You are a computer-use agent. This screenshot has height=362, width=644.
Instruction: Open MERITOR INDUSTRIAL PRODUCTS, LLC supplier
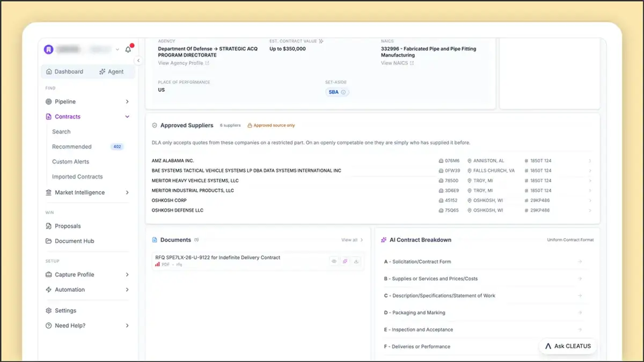coord(371,190)
